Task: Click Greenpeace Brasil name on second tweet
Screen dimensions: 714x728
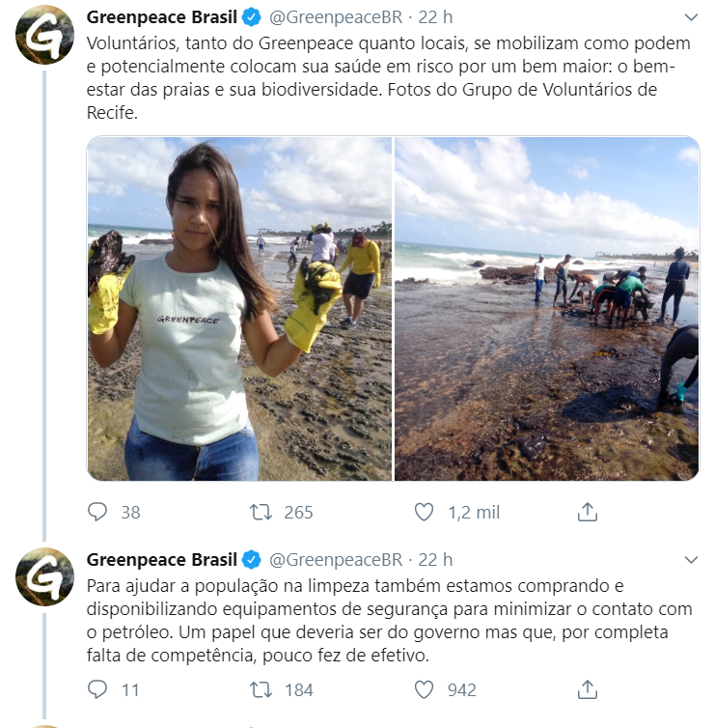Action: [x=162, y=559]
